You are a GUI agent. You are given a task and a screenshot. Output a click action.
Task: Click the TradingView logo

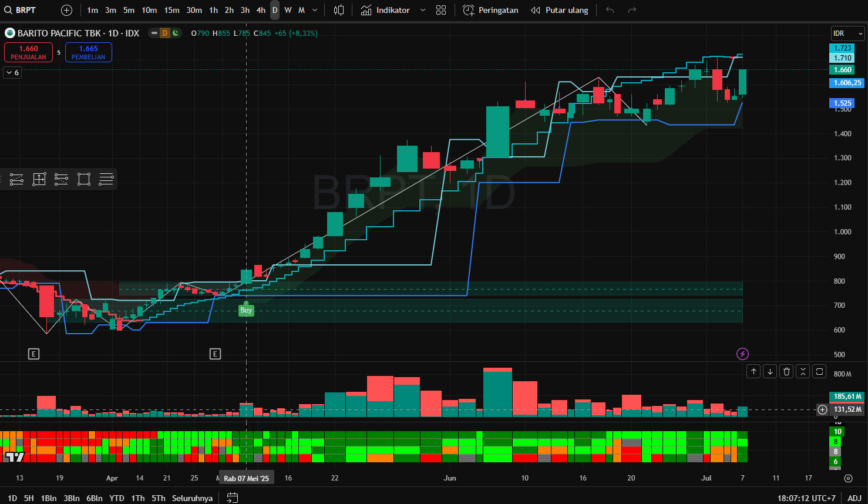(x=15, y=456)
